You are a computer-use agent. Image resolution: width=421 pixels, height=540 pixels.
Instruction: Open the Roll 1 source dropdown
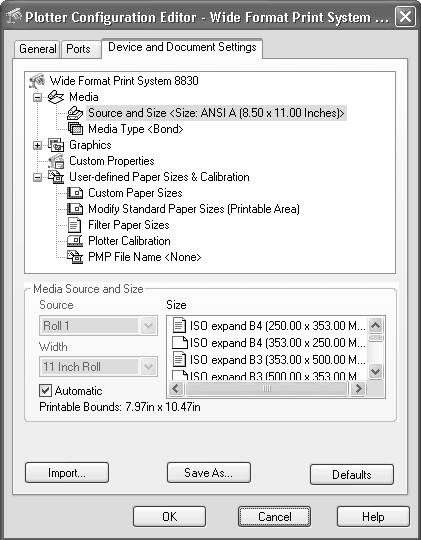tap(148, 325)
